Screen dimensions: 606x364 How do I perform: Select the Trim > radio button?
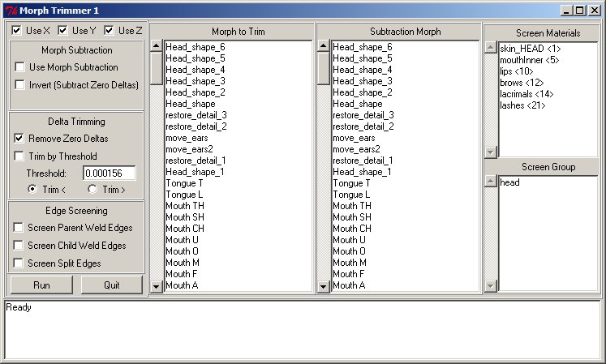click(x=92, y=189)
